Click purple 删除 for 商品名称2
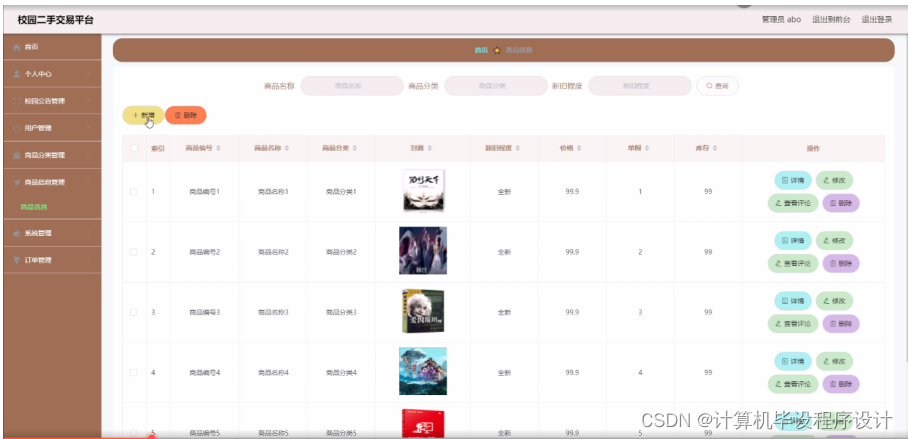The image size is (908, 439). point(841,264)
